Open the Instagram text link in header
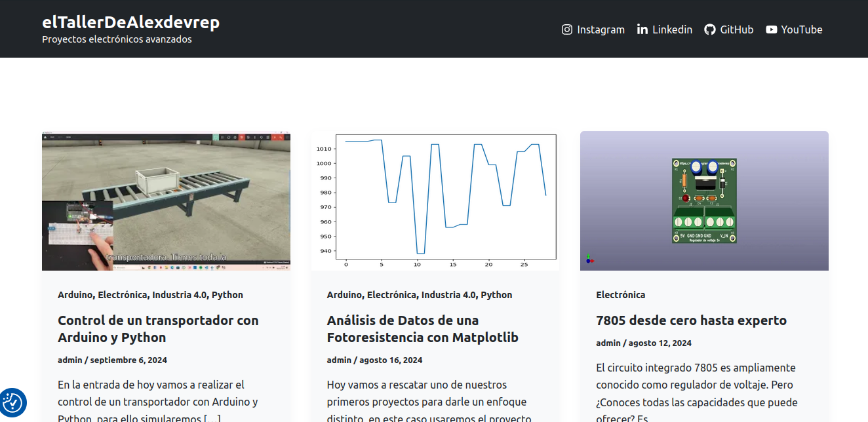868x422 pixels. [601, 29]
